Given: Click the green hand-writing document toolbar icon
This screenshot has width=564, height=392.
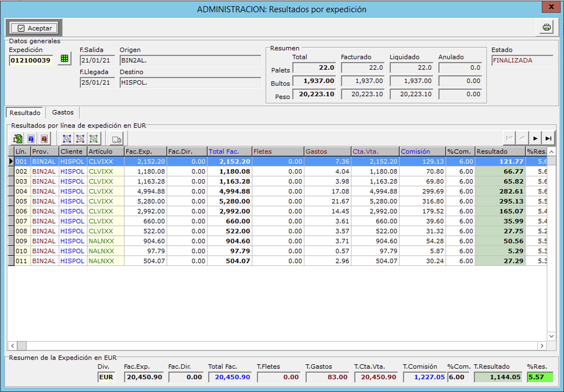Looking at the screenshot, I should 18,139.
